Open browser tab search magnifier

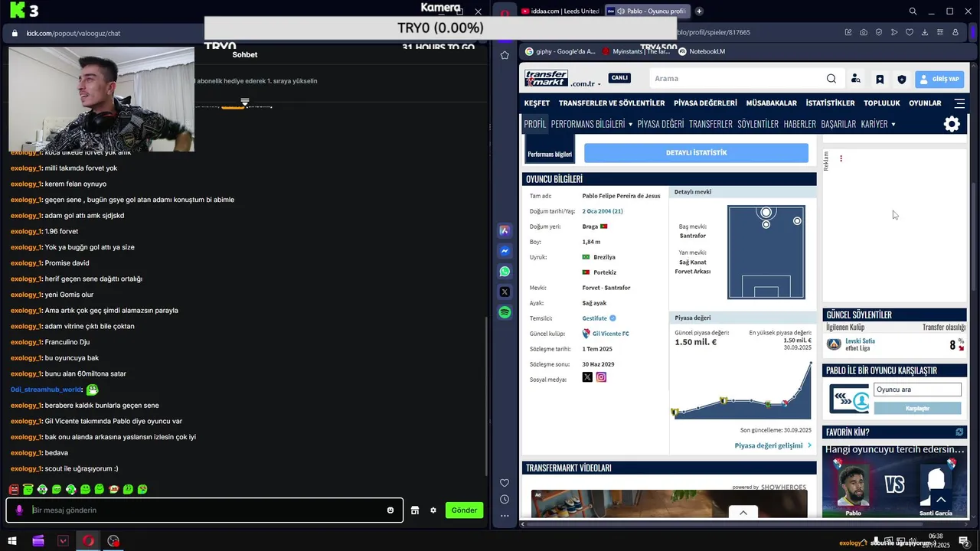pos(913,11)
